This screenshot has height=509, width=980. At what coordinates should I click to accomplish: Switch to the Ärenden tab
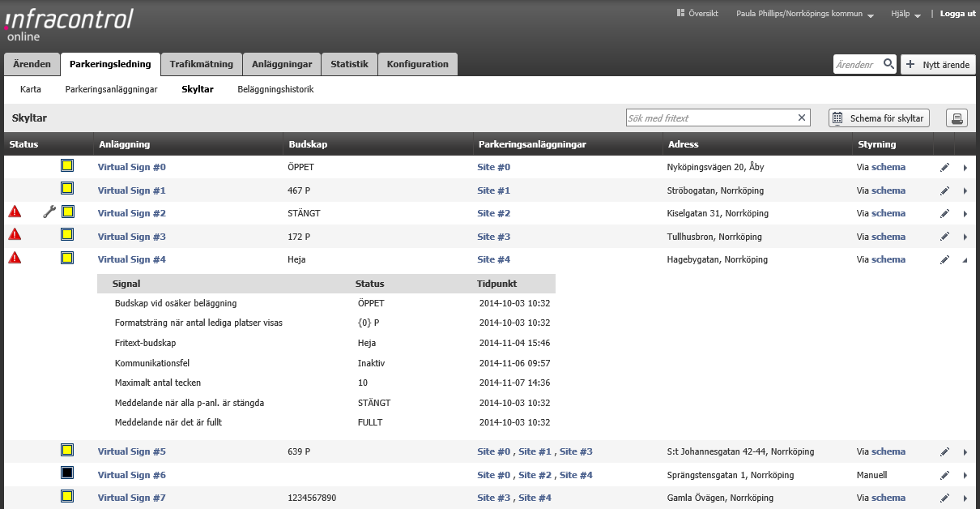pyautogui.click(x=32, y=64)
